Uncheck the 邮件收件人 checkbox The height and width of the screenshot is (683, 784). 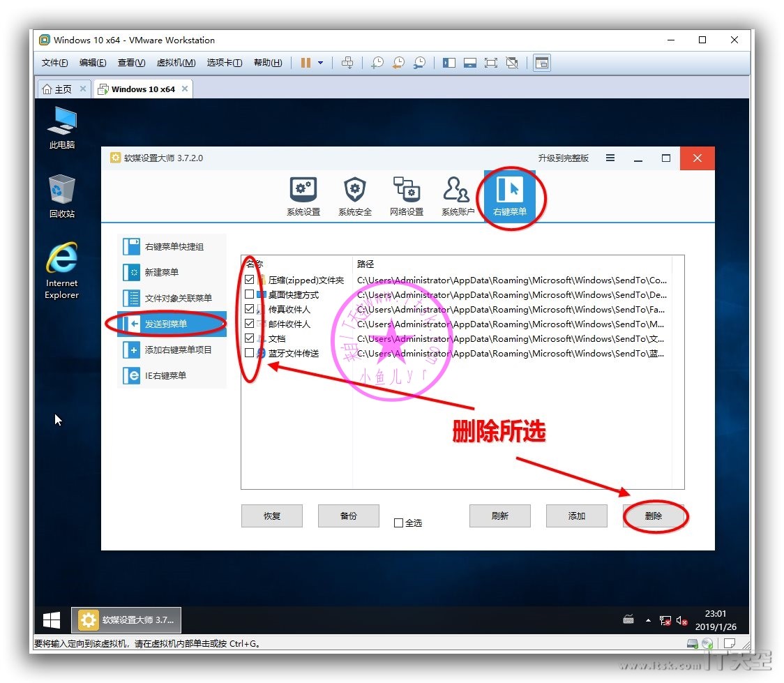250,324
